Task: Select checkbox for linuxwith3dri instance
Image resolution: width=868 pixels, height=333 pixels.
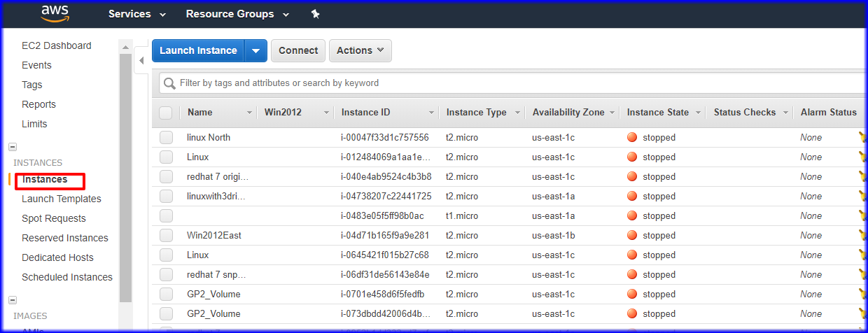Action: click(166, 197)
